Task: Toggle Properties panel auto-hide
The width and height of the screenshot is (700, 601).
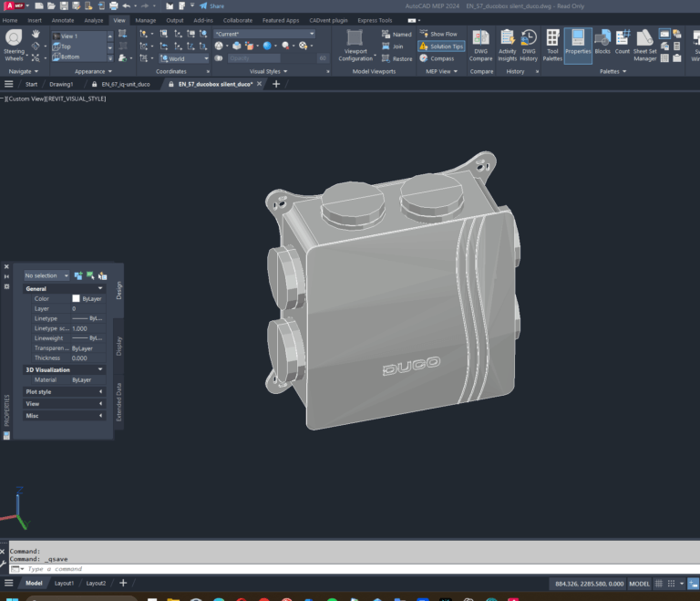Action: (x=6, y=276)
